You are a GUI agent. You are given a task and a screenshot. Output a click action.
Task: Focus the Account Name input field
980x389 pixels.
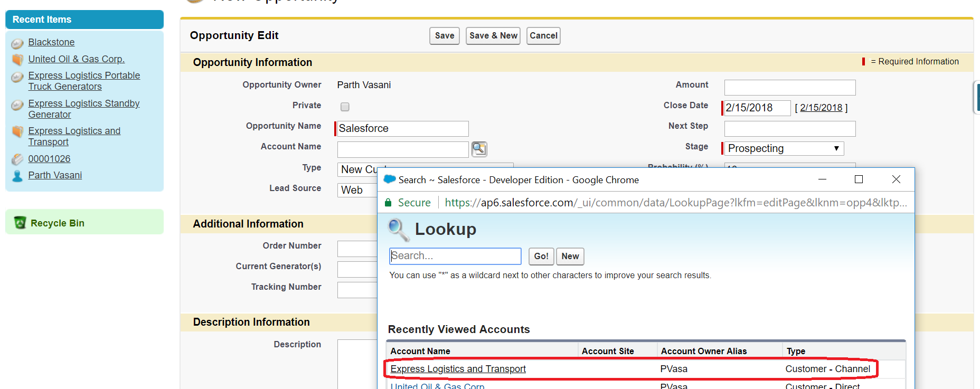403,149
